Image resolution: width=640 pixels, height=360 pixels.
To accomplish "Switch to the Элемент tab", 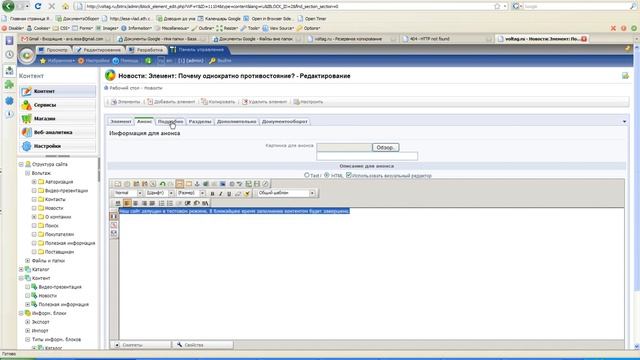I will 121,122.
